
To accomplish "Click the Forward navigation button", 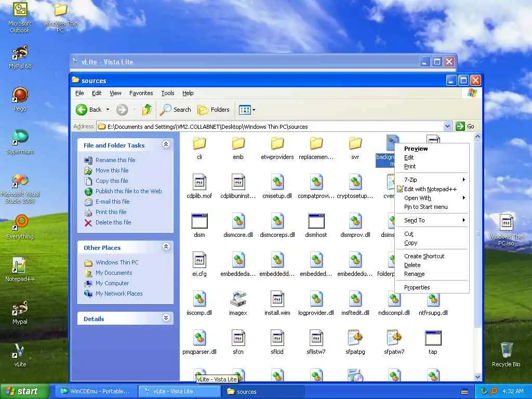I will 122,110.
